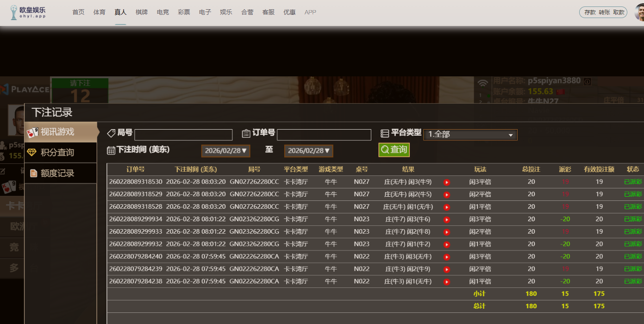This screenshot has height=324, width=644.
Task: Open the 平台类型 dropdown showing 1.全部
Action: pyautogui.click(x=470, y=135)
